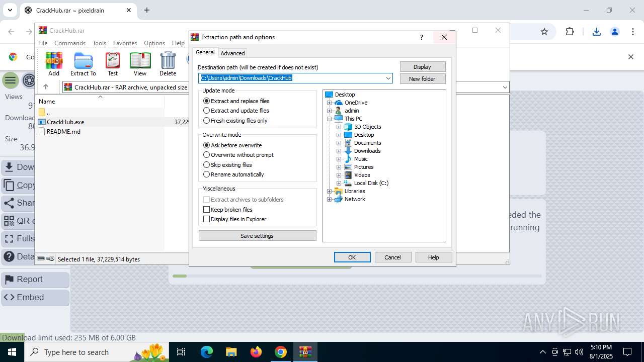Open the notification center icon

click(627, 352)
